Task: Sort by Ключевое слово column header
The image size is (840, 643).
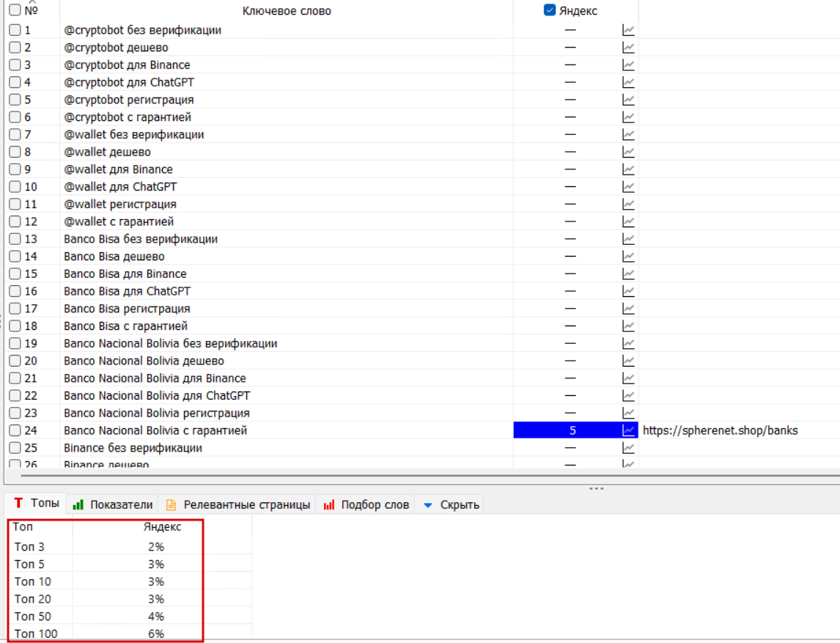Action: pyautogui.click(x=287, y=11)
